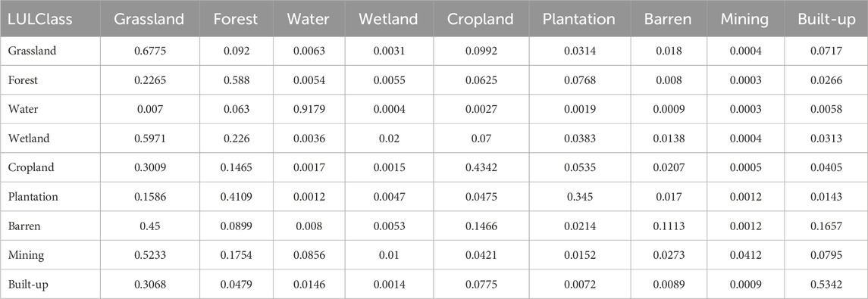Click the Built-up column header
This screenshot has height=299, width=868.
pos(828,19)
